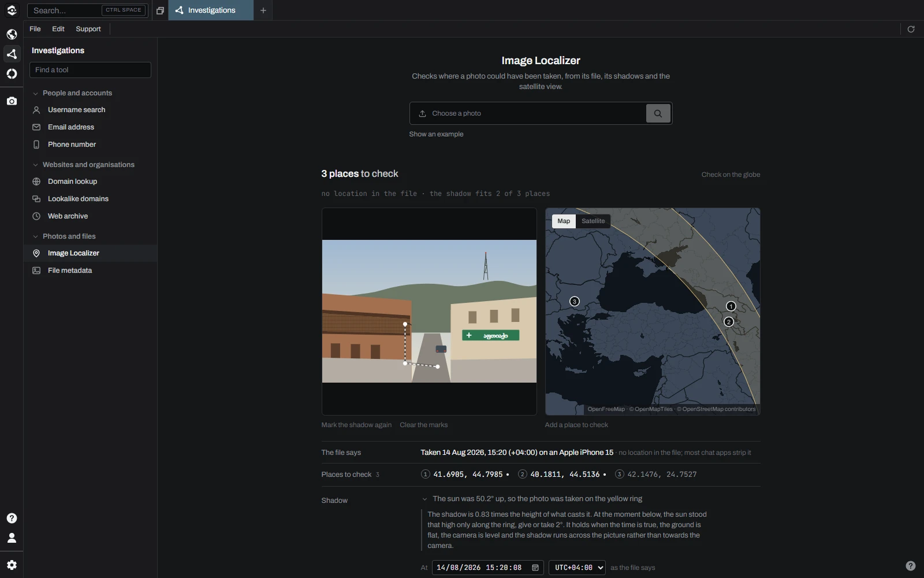Click the magnifier button beside Choose a photo
Viewport: 924px width, 578px height.
click(658, 113)
